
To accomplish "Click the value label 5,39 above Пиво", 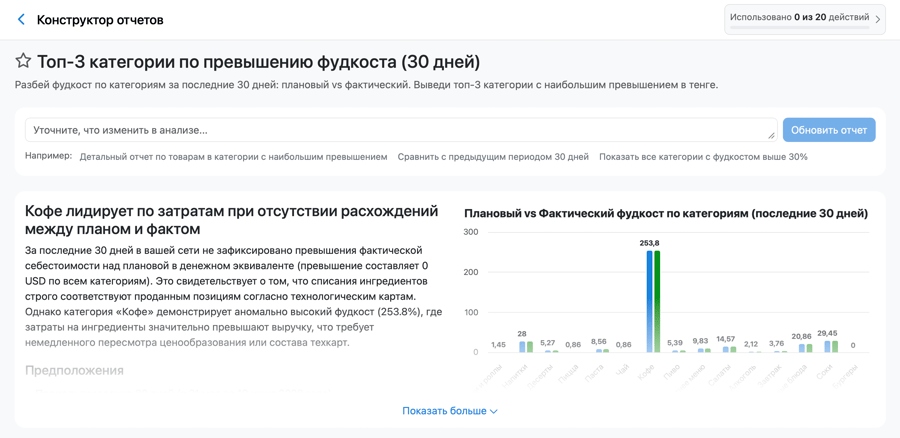I will click(675, 343).
